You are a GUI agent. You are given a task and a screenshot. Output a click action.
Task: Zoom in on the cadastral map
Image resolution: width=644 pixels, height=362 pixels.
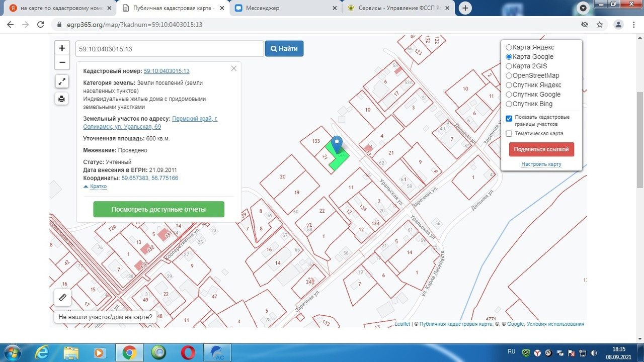(62, 48)
